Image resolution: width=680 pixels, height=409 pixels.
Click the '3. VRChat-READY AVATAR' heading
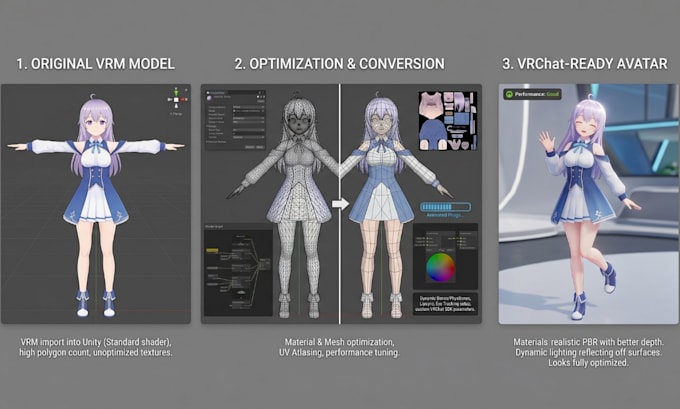(585, 64)
